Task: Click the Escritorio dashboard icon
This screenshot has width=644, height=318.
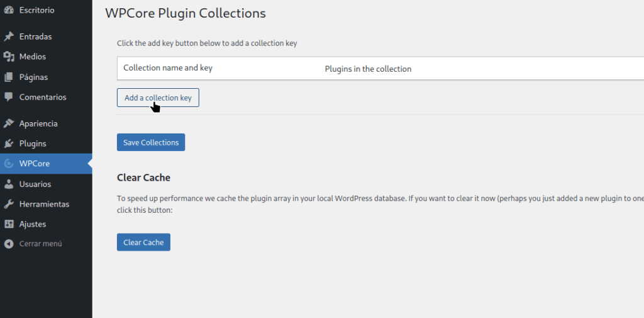Action: [9, 10]
